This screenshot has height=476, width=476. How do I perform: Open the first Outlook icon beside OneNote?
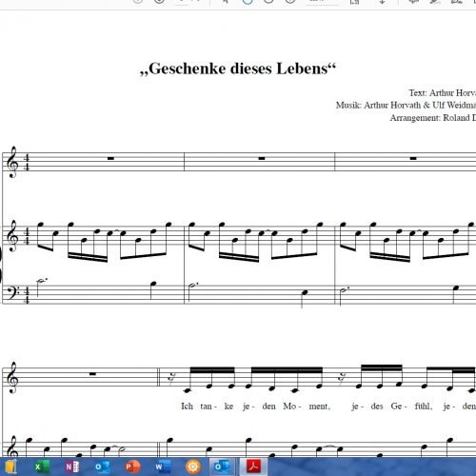pos(102,466)
